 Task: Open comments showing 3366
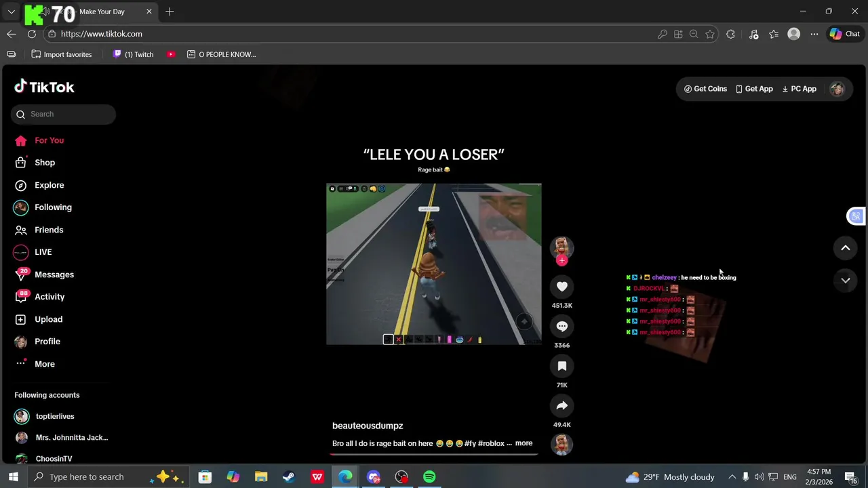561,327
